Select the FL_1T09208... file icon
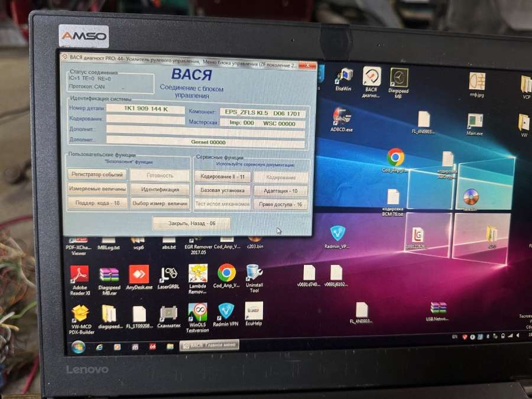532x399 pixels. coord(140,317)
